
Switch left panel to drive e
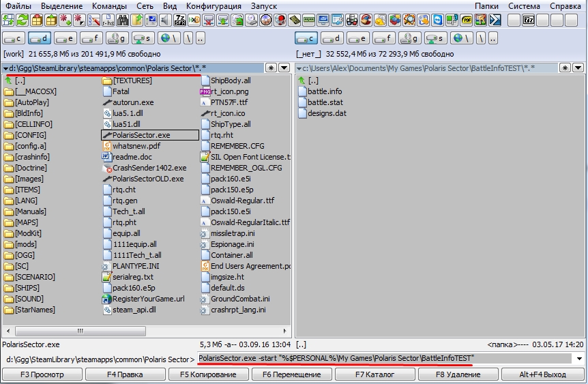65,38
